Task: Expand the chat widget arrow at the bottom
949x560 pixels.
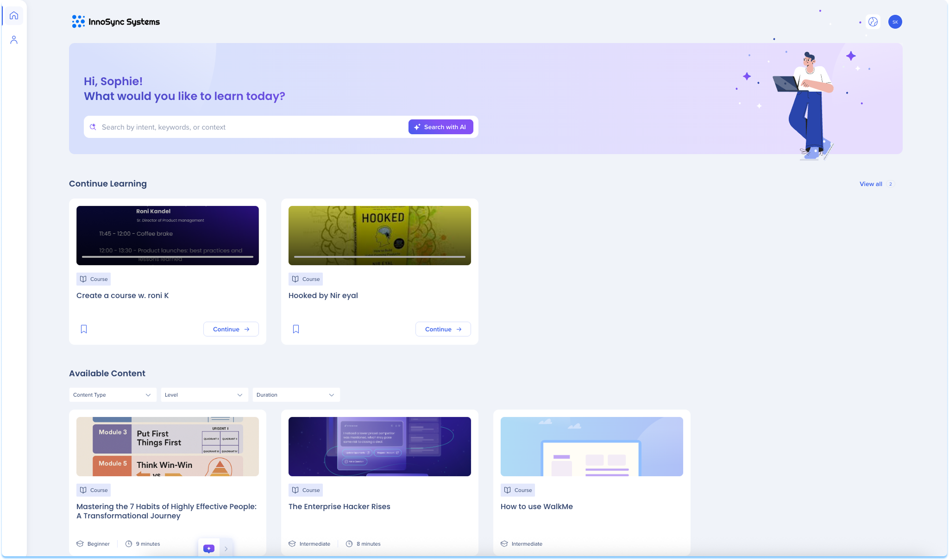Action: [226, 549]
